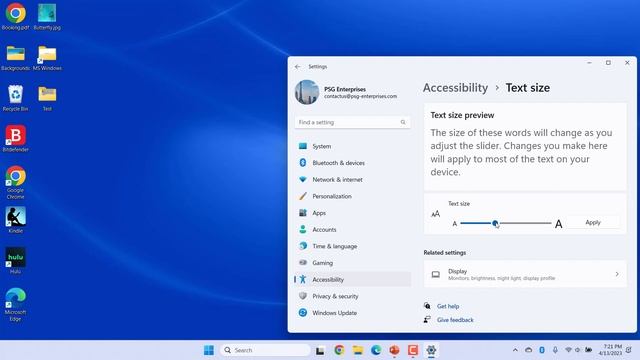
Task: Open Bluetooth & devices settings
Action: (352, 163)
